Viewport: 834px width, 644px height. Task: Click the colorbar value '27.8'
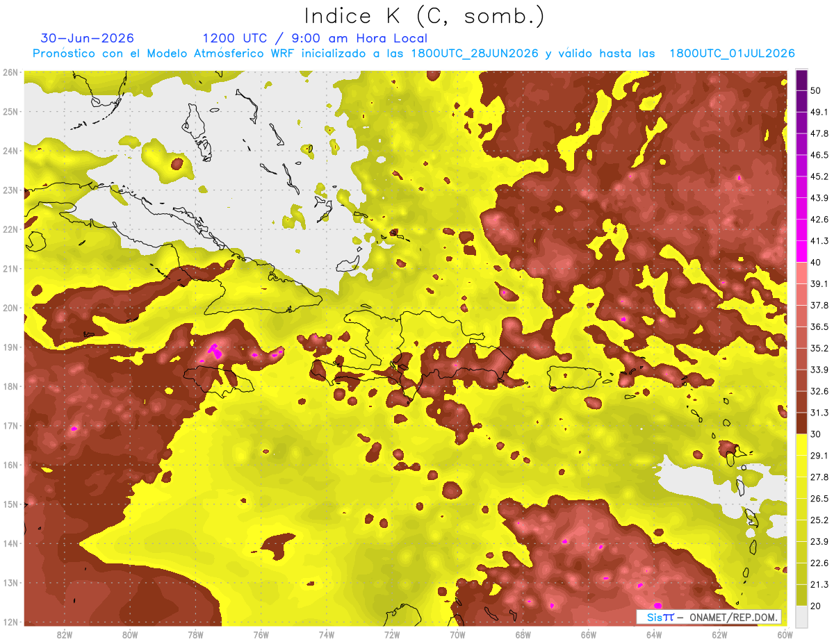819,477
